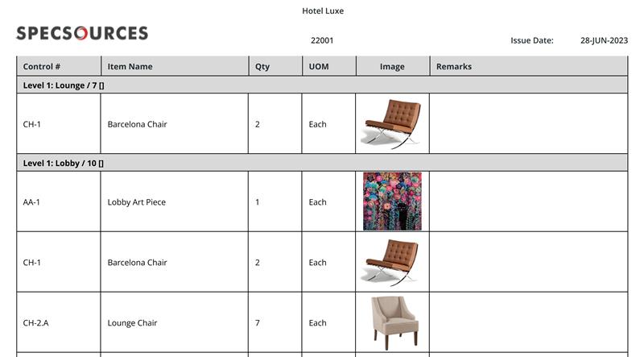
Task: Select the Level 1: Lobby / 10 section row
Action: click(x=323, y=163)
